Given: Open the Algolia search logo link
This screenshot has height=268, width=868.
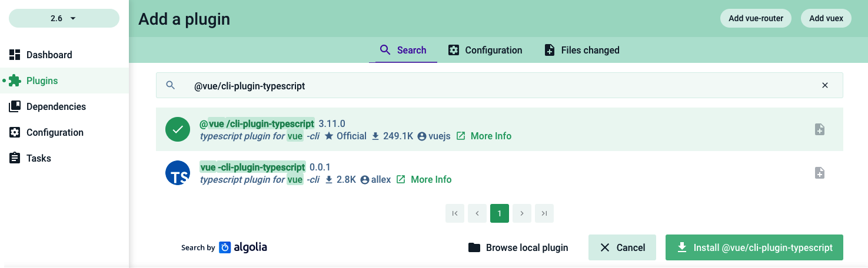Looking at the screenshot, I should coord(243,247).
